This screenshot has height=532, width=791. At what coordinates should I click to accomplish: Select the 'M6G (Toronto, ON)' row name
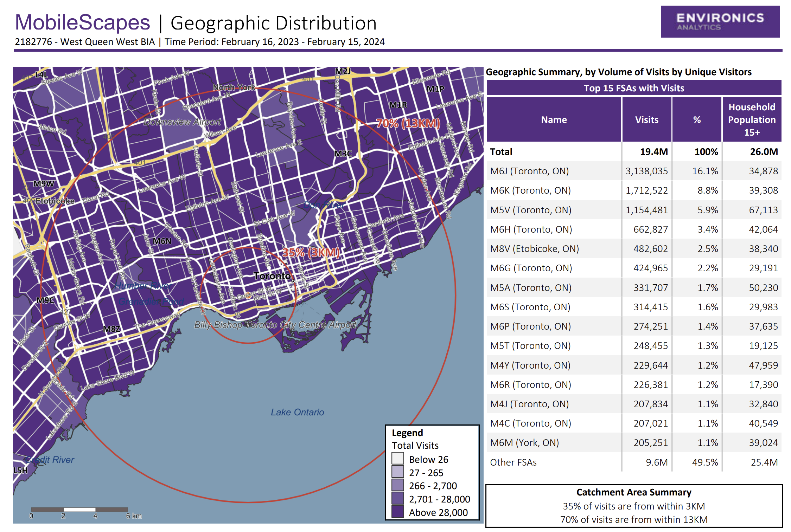[531, 268]
